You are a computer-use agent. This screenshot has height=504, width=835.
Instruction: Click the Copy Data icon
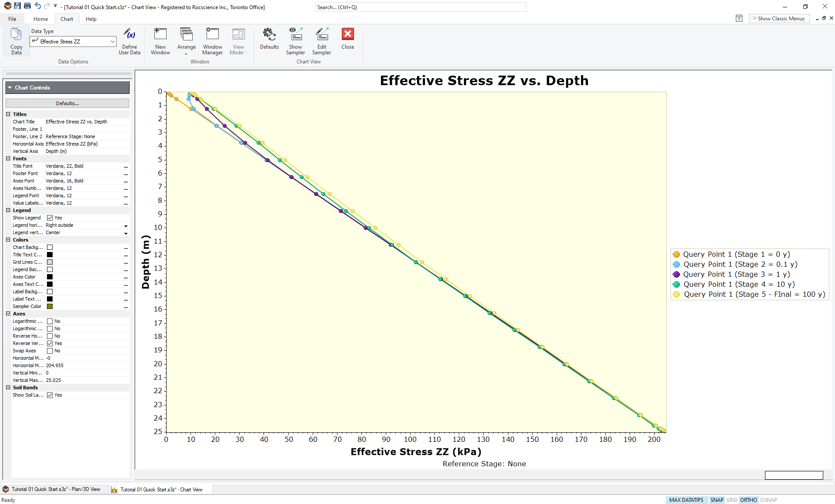point(16,41)
